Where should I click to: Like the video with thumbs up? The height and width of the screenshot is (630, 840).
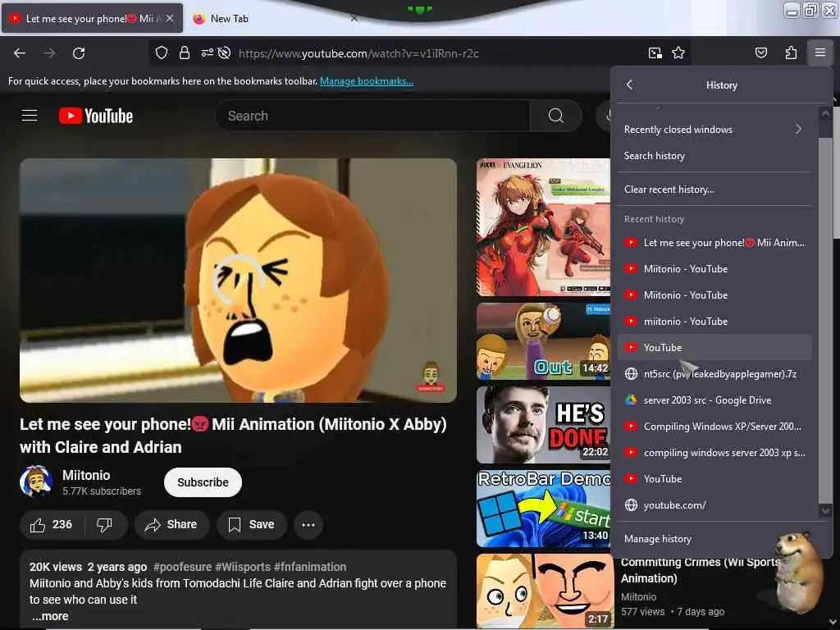point(52,524)
